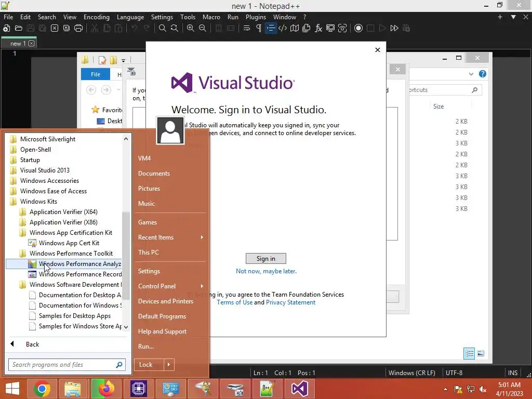Open the Macro menu
The width and height of the screenshot is (532, 399).
coord(211,17)
